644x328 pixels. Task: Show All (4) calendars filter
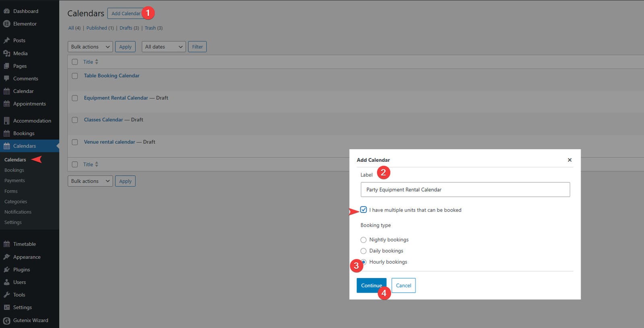point(74,28)
